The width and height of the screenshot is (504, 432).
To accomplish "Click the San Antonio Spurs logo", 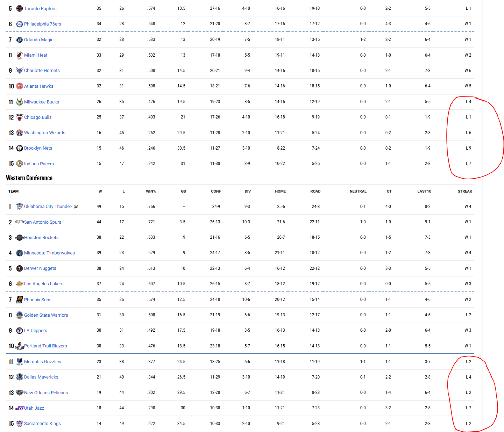I will 20,222.
